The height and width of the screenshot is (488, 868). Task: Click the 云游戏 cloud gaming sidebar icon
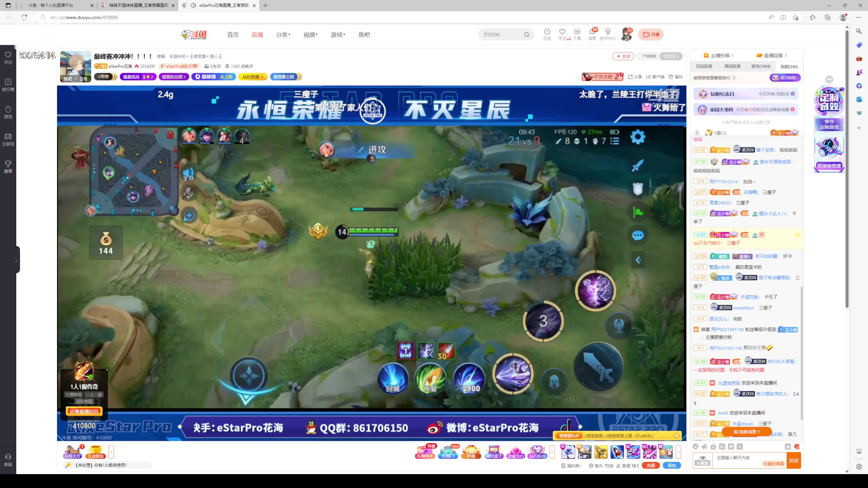pyautogui.click(x=8, y=139)
